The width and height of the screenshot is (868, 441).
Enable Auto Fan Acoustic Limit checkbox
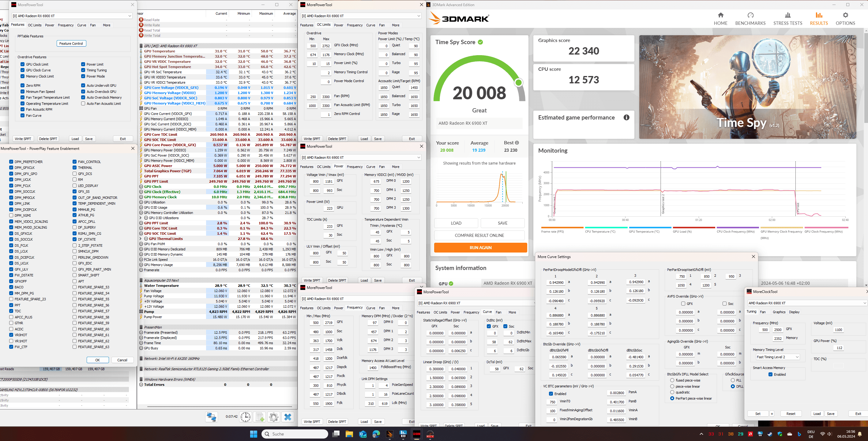(83, 104)
